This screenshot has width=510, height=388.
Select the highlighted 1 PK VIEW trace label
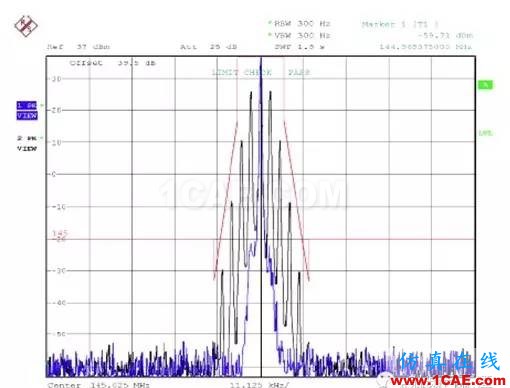(27, 111)
